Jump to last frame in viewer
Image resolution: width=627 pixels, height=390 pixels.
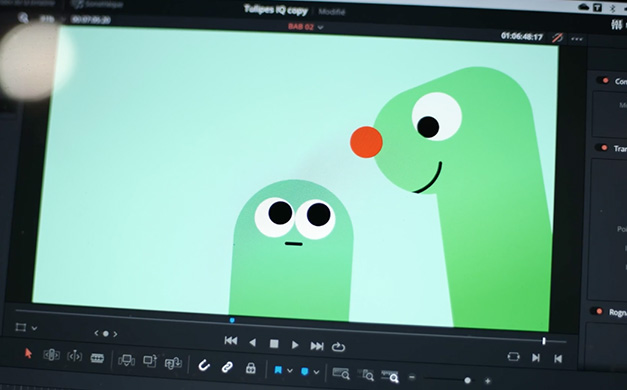(317, 346)
